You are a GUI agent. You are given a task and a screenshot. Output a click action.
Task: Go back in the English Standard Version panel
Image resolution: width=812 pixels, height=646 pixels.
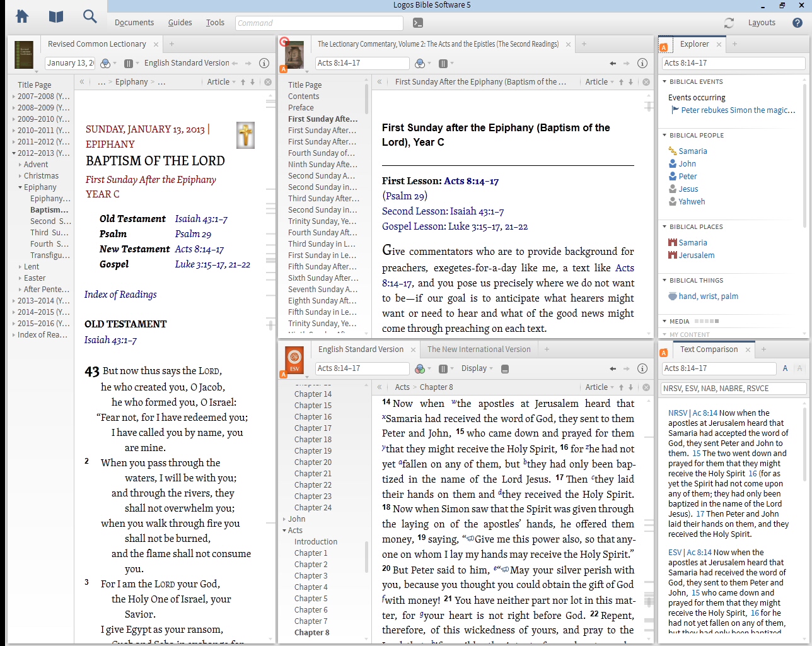(x=613, y=368)
